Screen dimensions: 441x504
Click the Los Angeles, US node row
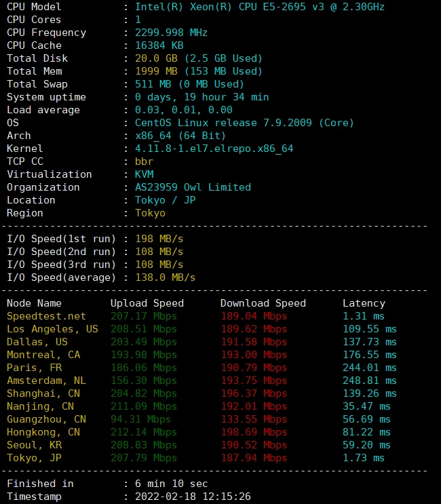tap(202, 329)
